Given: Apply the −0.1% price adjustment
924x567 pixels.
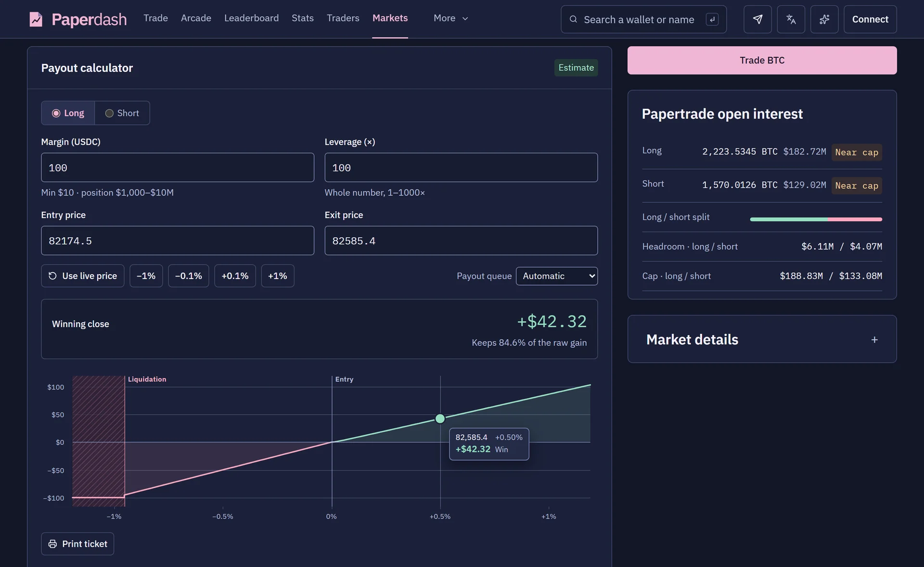Looking at the screenshot, I should (x=188, y=276).
